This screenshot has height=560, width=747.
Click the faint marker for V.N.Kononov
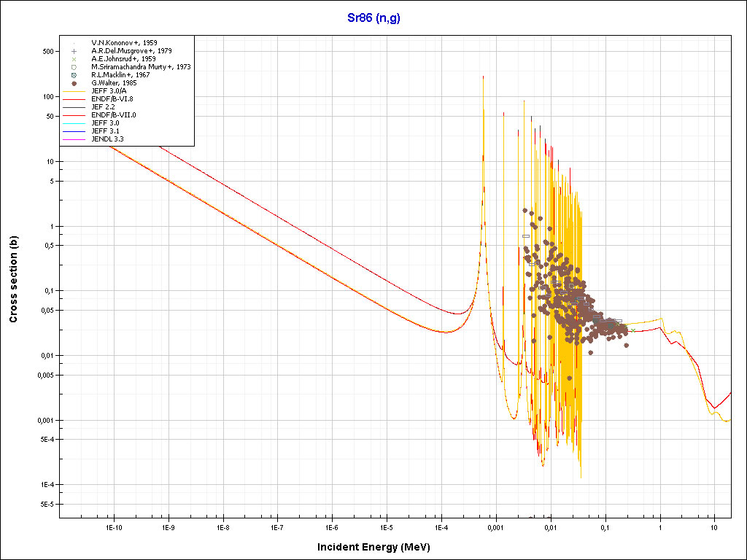click(74, 43)
